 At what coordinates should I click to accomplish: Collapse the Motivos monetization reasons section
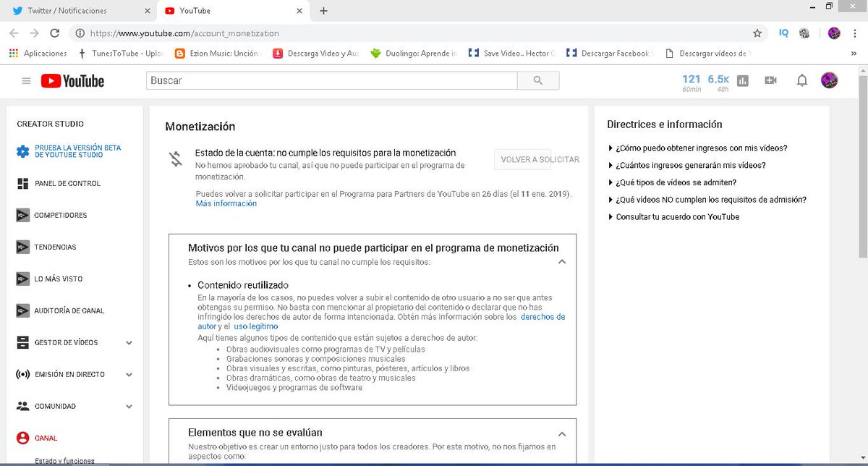(x=562, y=262)
